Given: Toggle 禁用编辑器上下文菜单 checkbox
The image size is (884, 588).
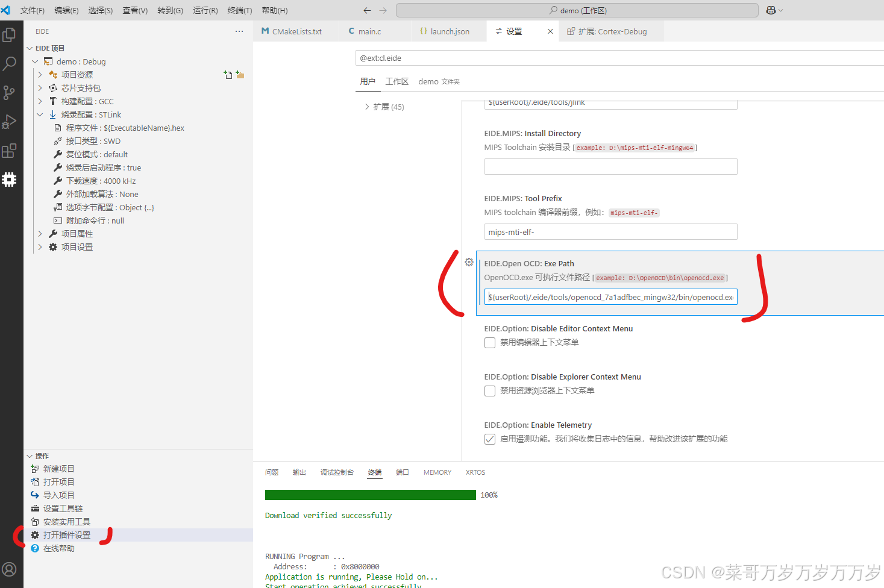Looking at the screenshot, I should (x=490, y=343).
